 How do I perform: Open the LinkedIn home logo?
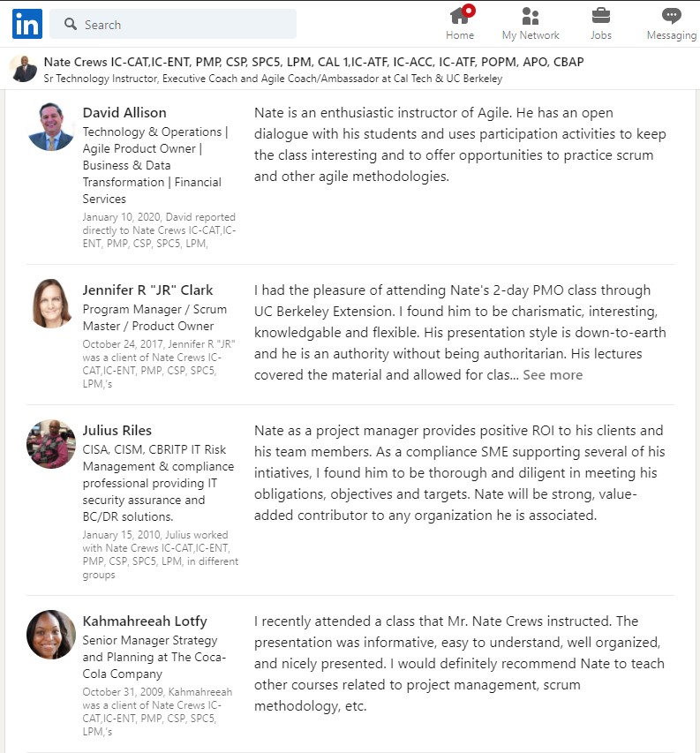(x=27, y=24)
